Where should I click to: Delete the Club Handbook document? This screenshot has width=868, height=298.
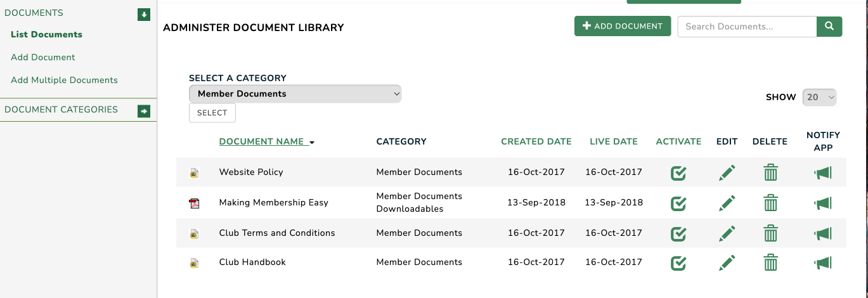tap(770, 262)
